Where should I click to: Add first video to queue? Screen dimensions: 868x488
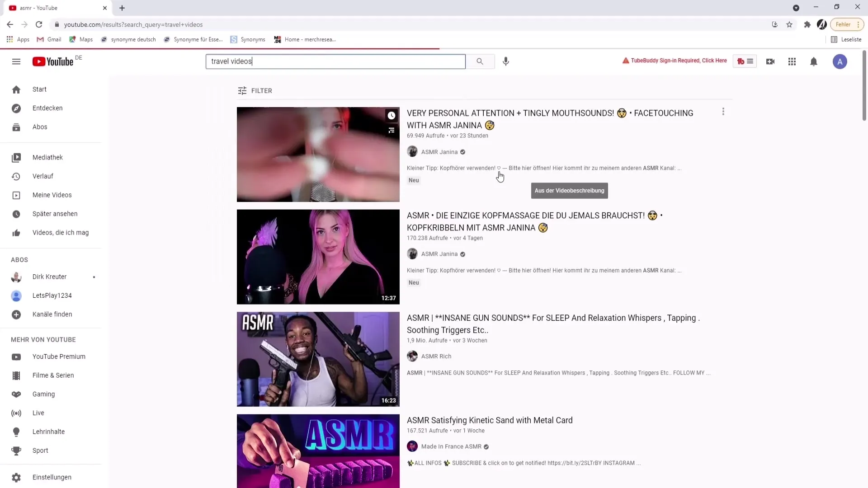tap(392, 131)
